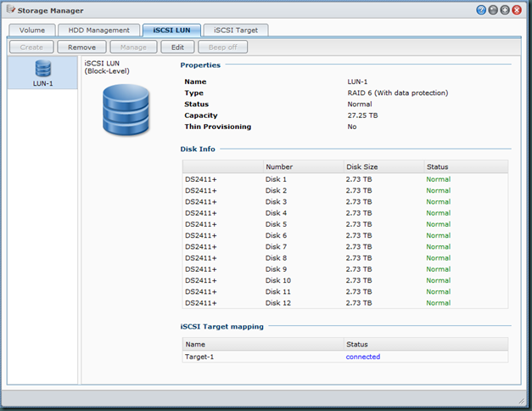Image resolution: width=532 pixels, height=411 pixels.
Task: Select the Disk 9 row number cell
Action: pyautogui.click(x=276, y=269)
